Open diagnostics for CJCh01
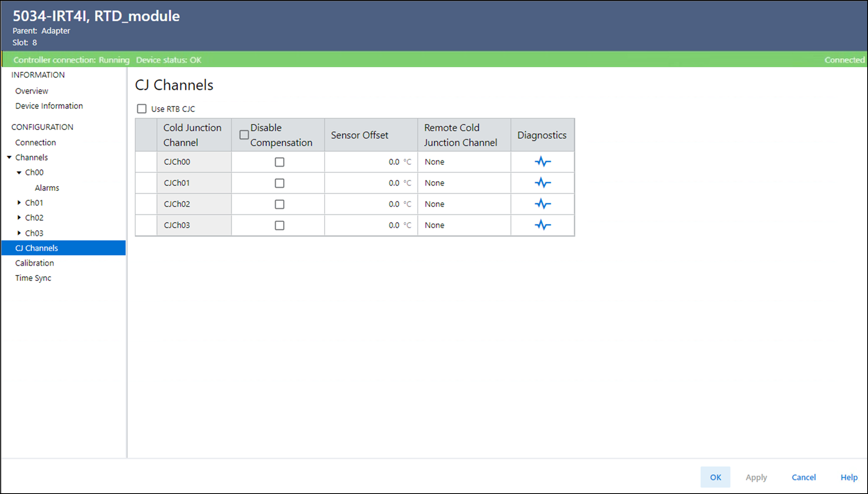The image size is (868, 494). click(x=542, y=183)
